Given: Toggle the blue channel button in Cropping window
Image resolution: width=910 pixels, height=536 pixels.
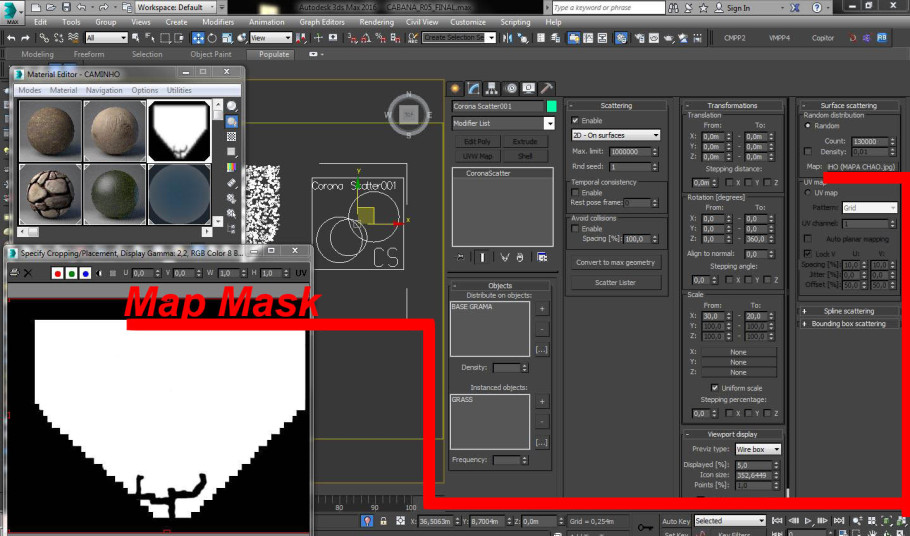Looking at the screenshot, I should point(85,273).
